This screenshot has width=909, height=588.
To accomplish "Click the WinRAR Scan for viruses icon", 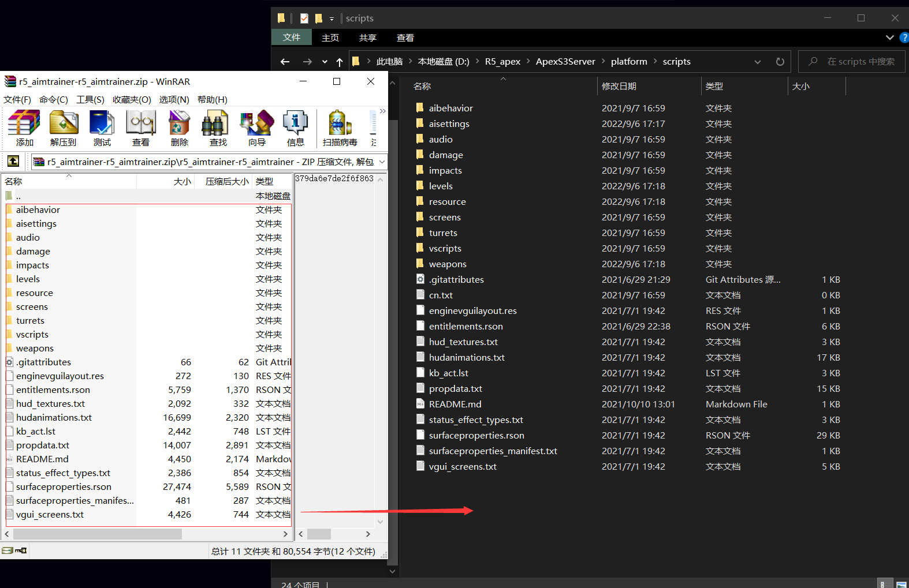I will pos(340,128).
